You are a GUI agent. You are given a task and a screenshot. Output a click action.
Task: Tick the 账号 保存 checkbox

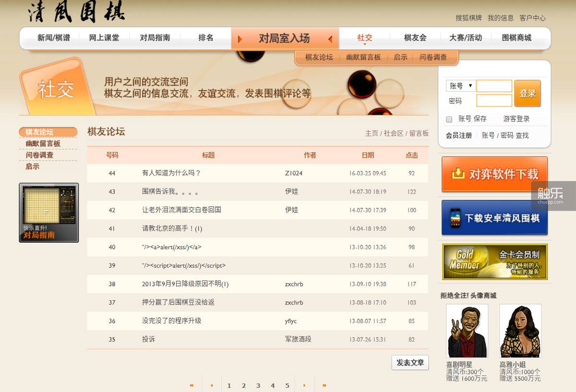449,119
